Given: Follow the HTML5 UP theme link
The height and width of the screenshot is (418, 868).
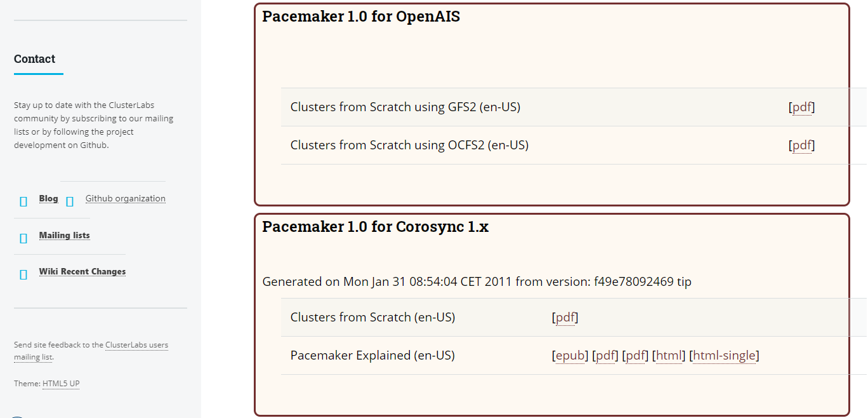Looking at the screenshot, I should click(61, 384).
